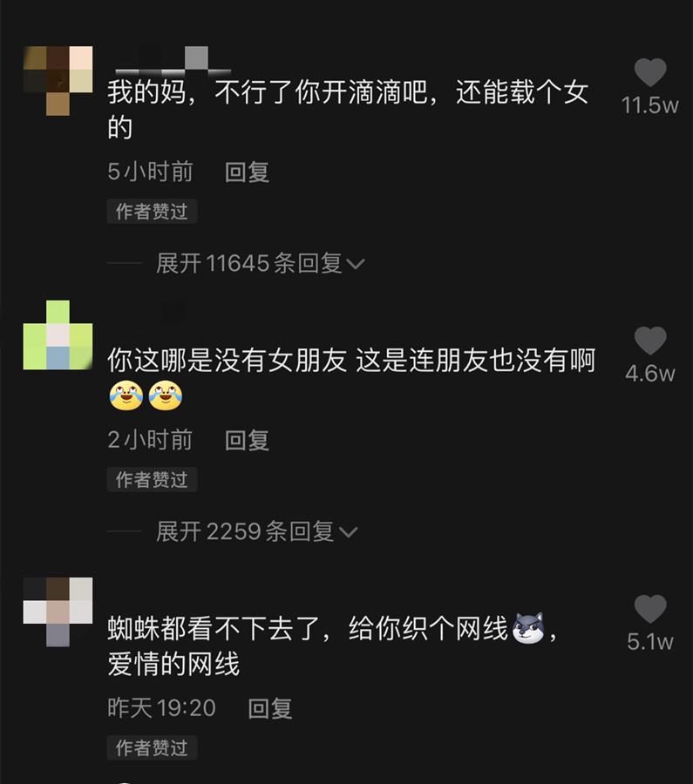Screen dimensions: 693x784
Task: Tap 作者赞过 badge under third comment
Action: tap(152, 747)
